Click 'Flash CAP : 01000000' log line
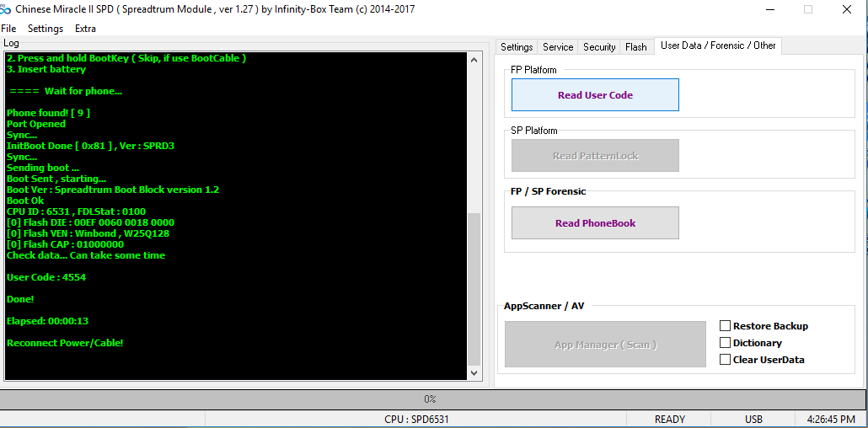 point(66,244)
